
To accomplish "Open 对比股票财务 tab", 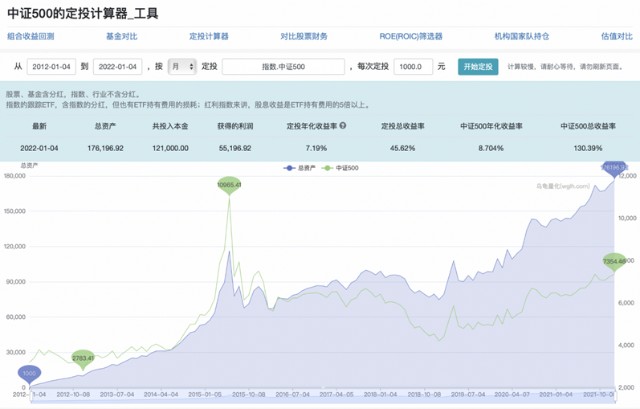I will tap(304, 36).
